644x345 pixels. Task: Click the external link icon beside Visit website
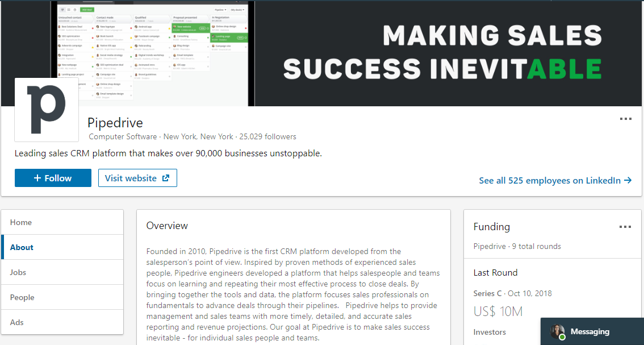click(166, 178)
